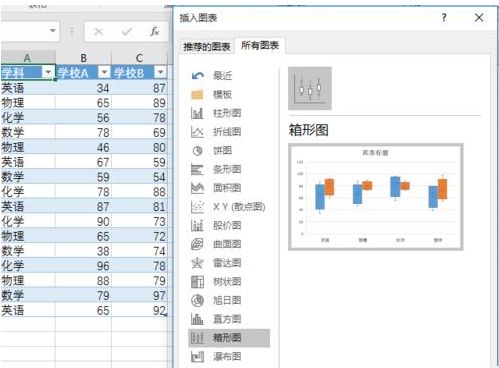Viewport: 499px width, 368px height.
Task: Click cell with value 38 in 学校A column
Action: tap(83, 251)
